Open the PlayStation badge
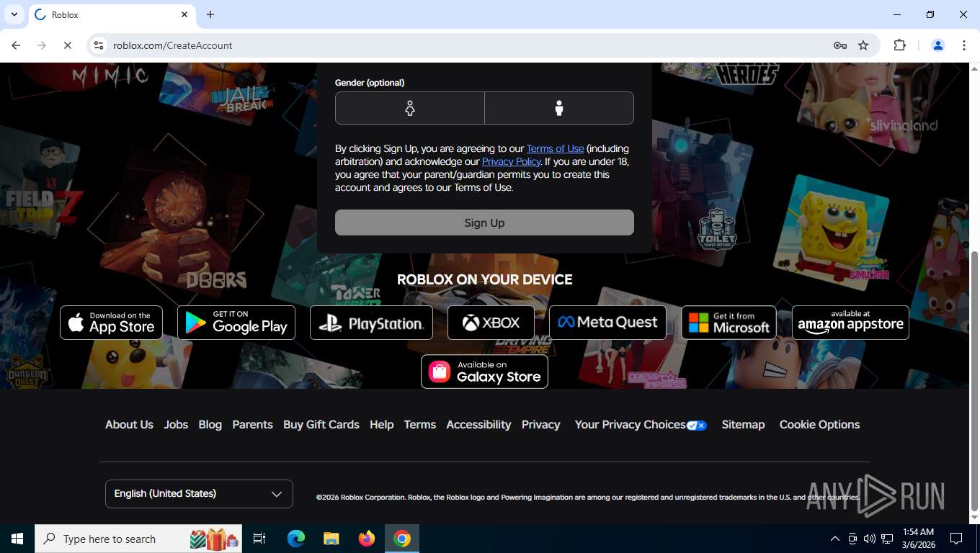The height and width of the screenshot is (553, 980). click(371, 322)
